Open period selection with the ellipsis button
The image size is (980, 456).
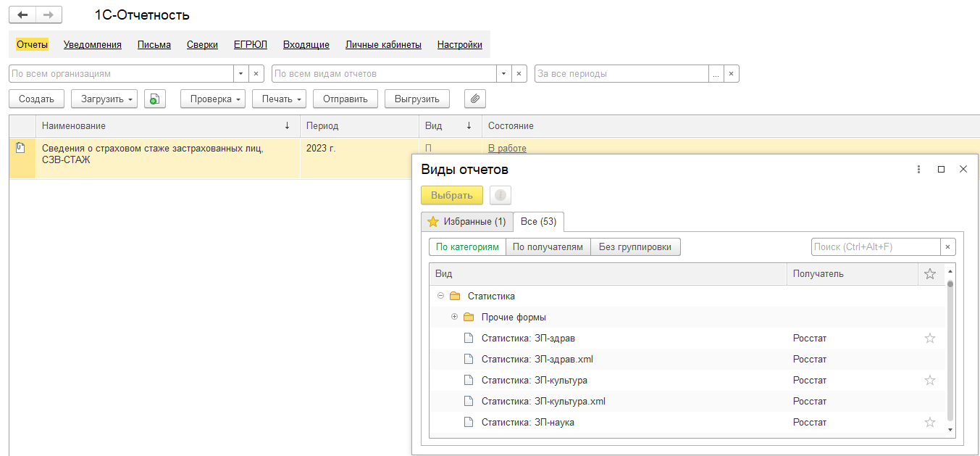click(x=716, y=74)
